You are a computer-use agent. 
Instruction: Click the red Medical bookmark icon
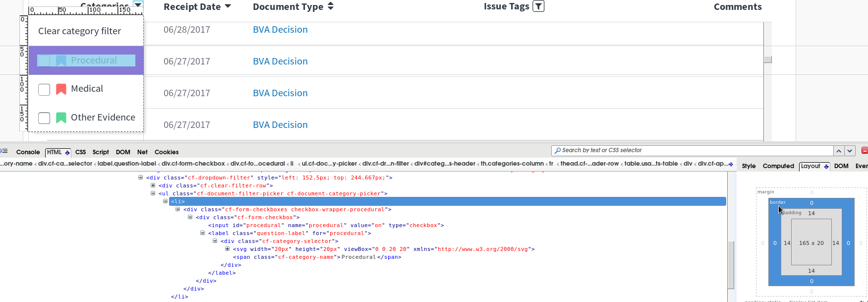(x=61, y=89)
